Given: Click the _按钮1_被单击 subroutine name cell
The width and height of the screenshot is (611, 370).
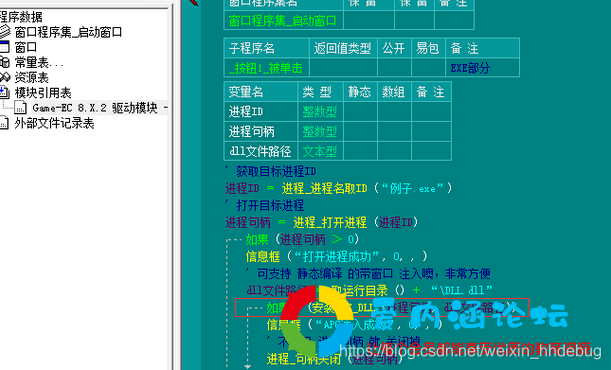Looking at the screenshot, I should (267, 68).
